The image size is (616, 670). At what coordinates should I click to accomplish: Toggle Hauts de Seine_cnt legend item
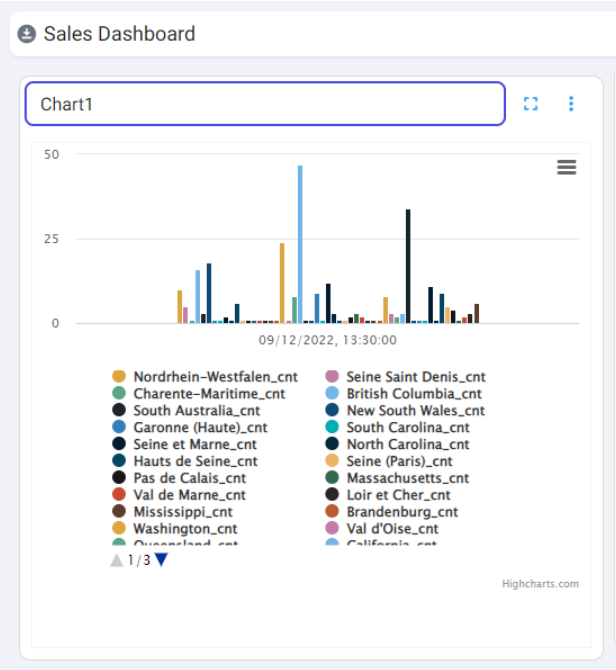pos(185,461)
